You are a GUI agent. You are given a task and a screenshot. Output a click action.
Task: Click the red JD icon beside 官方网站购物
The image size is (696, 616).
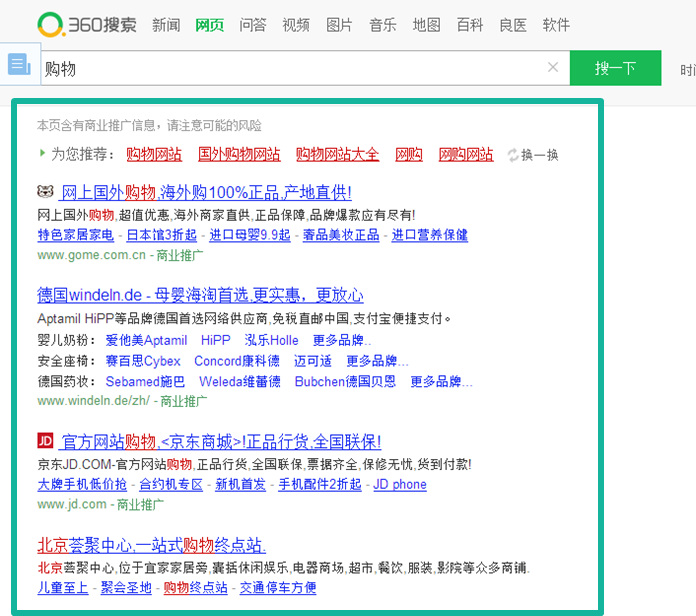45,441
